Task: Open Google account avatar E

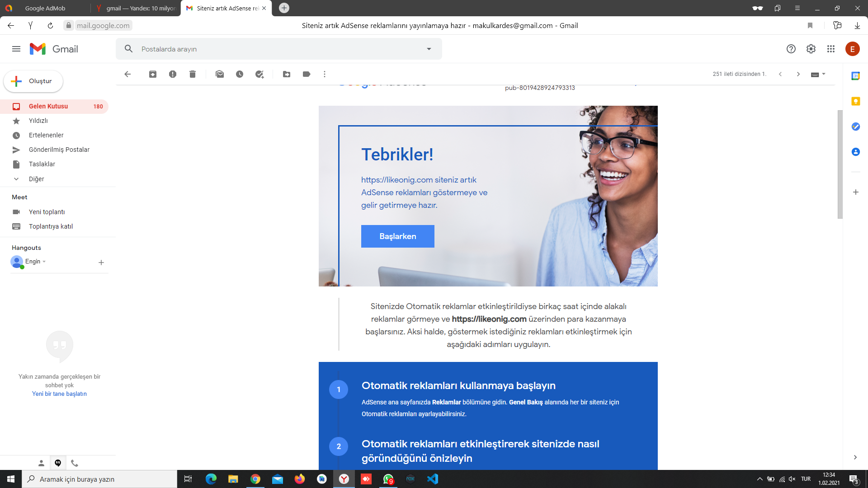Action: click(853, 49)
